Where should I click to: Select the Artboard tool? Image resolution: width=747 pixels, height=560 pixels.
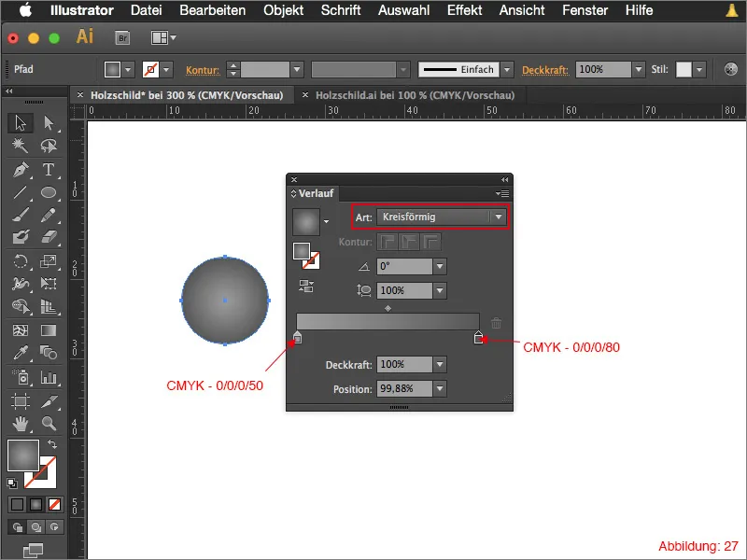21,401
